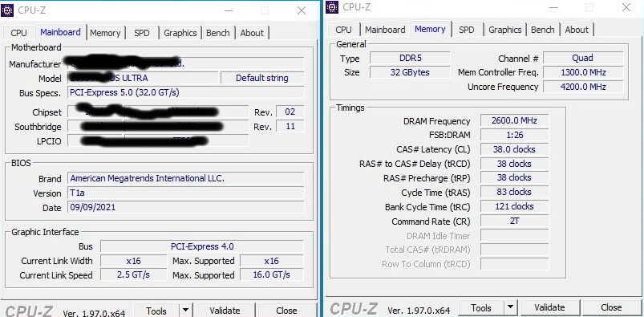Open Graphics tab in right window
The width and height of the screenshot is (644, 317).
coord(504,30)
